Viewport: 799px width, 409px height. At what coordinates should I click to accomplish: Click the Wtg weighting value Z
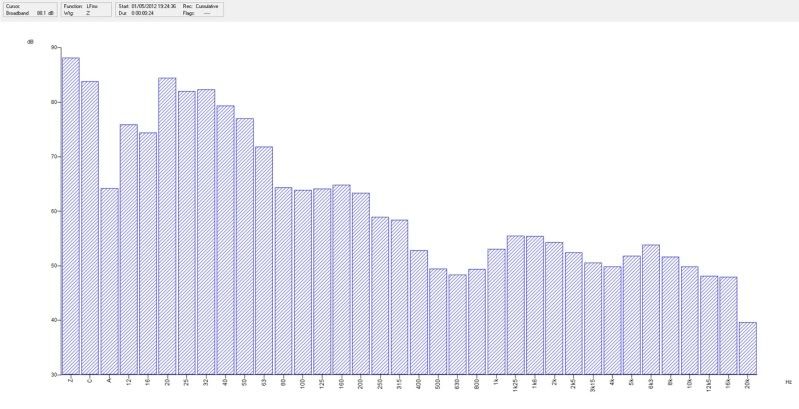(x=88, y=13)
